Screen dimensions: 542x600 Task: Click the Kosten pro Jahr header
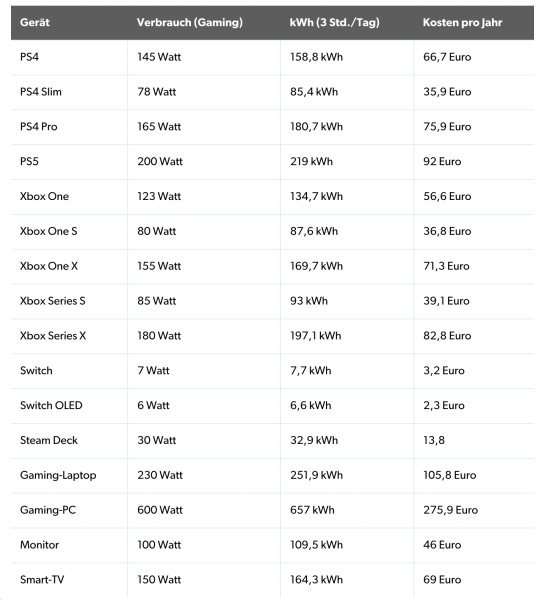[462, 23]
